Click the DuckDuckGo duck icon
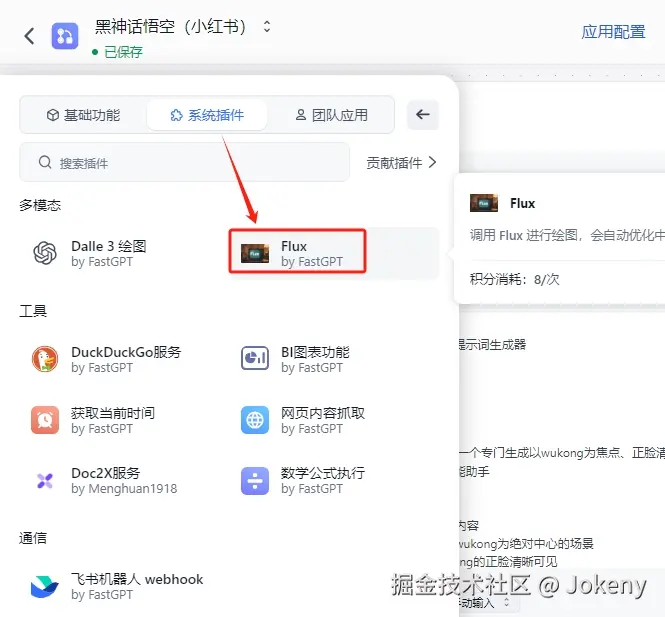 (x=45, y=359)
